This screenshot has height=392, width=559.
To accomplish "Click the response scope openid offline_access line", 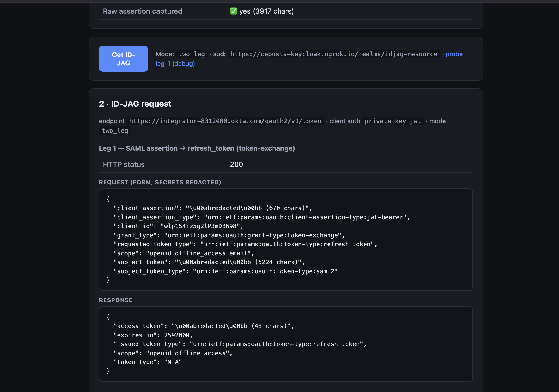I will pos(173,353).
